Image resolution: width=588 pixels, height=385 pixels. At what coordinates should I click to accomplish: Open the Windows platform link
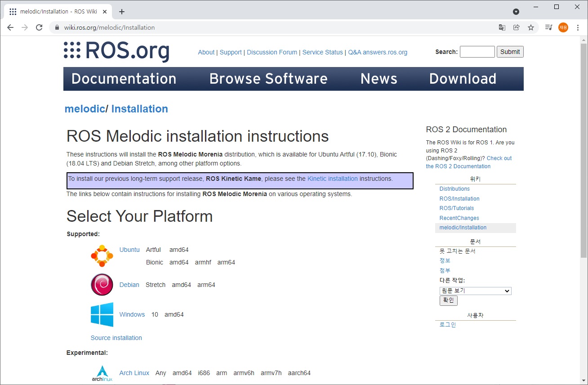click(132, 314)
